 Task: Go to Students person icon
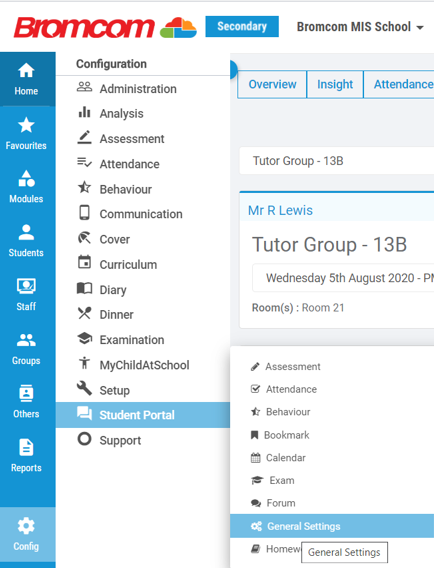point(26,233)
